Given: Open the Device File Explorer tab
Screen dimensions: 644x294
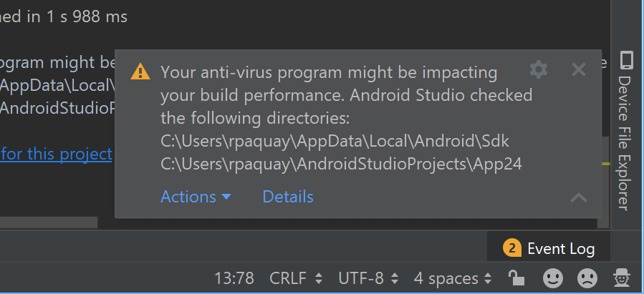Looking at the screenshot, I should click(x=625, y=143).
